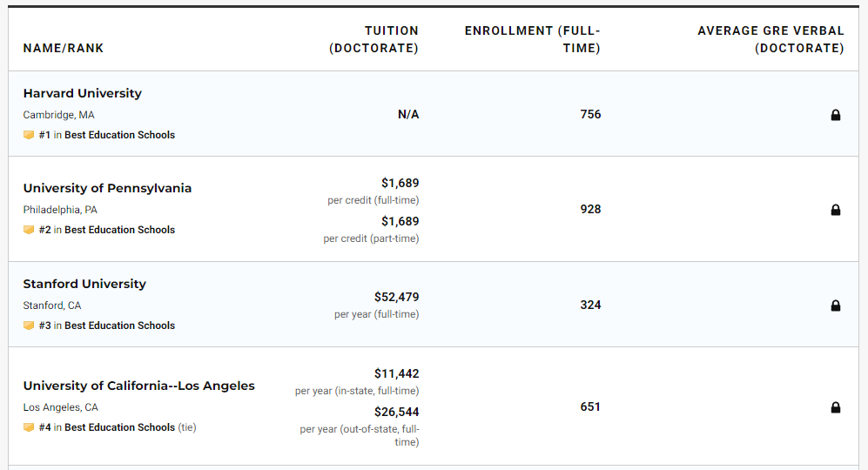Click Best Education Schools link under Stanford
This screenshot has width=868, height=470.
point(119,326)
